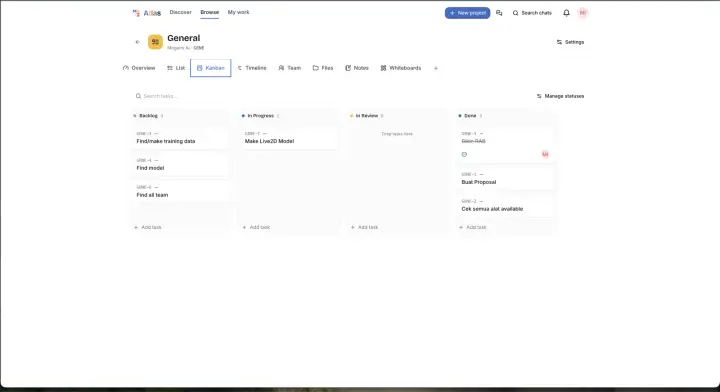Click the Backlog column header
The height and width of the screenshot is (392, 720).
(x=148, y=116)
